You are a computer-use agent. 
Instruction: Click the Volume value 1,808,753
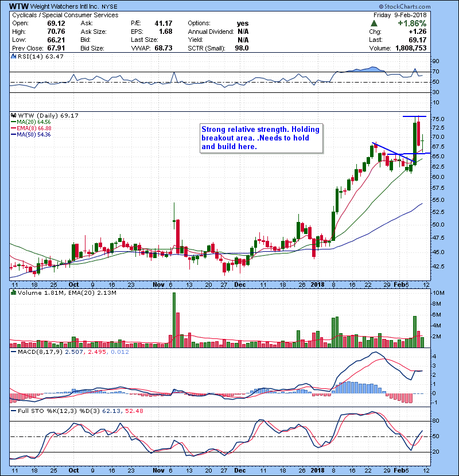[411, 48]
